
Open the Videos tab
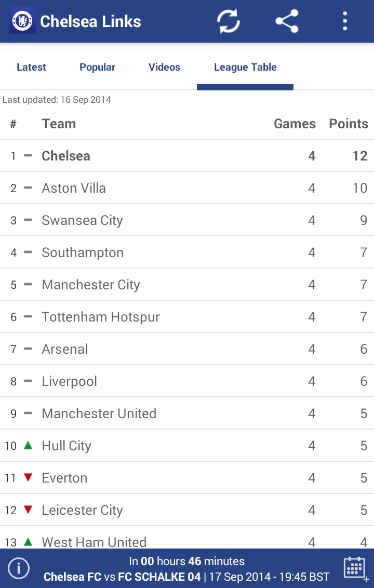coord(164,67)
